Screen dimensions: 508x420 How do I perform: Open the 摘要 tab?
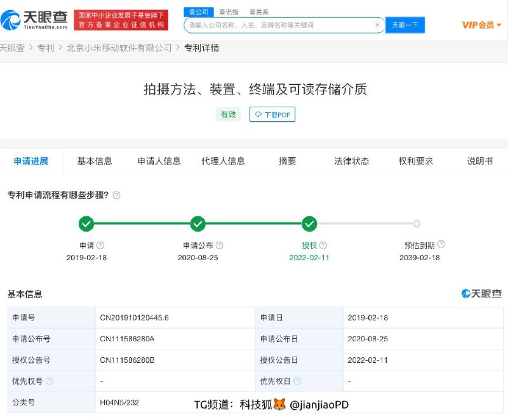[x=287, y=161]
